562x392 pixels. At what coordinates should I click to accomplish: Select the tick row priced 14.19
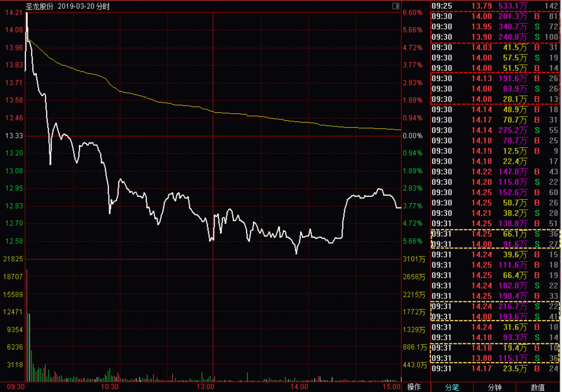[x=495, y=151]
